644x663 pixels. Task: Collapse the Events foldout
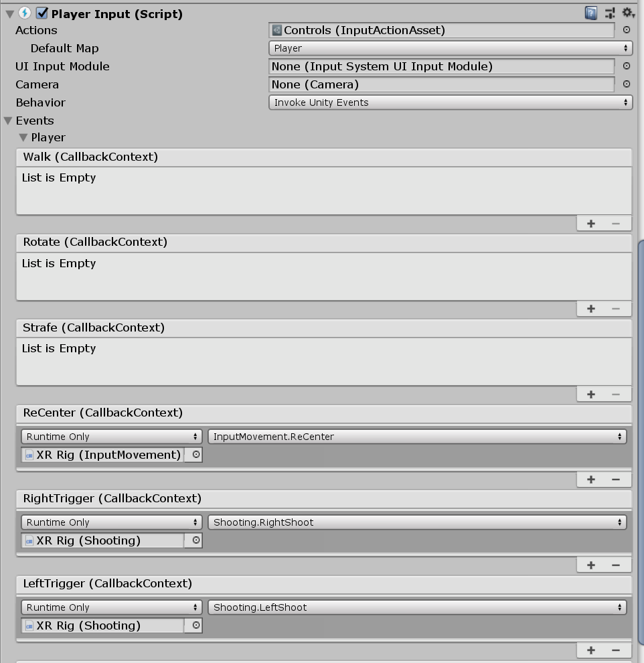(9, 121)
